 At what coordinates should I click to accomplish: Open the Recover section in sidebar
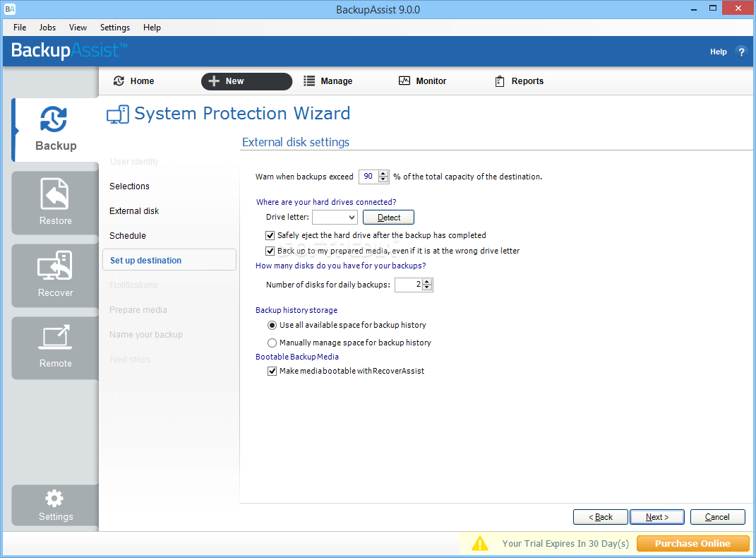[x=56, y=275]
